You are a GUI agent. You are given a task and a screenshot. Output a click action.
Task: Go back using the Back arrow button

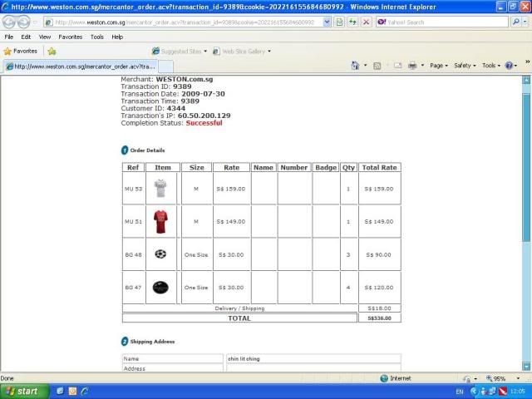tap(9, 22)
